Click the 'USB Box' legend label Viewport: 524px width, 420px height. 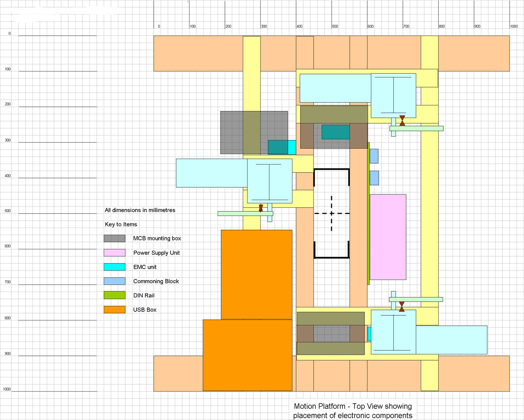point(145,309)
